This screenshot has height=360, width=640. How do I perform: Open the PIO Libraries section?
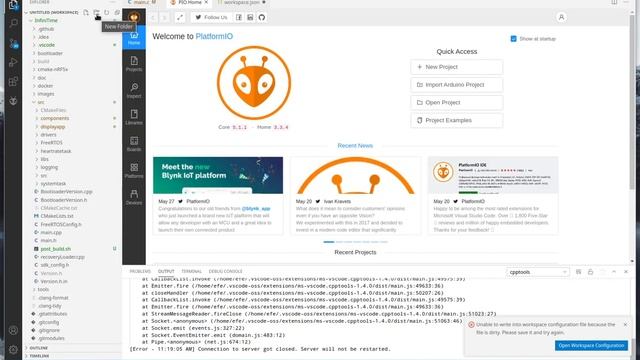click(x=134, y=117)
